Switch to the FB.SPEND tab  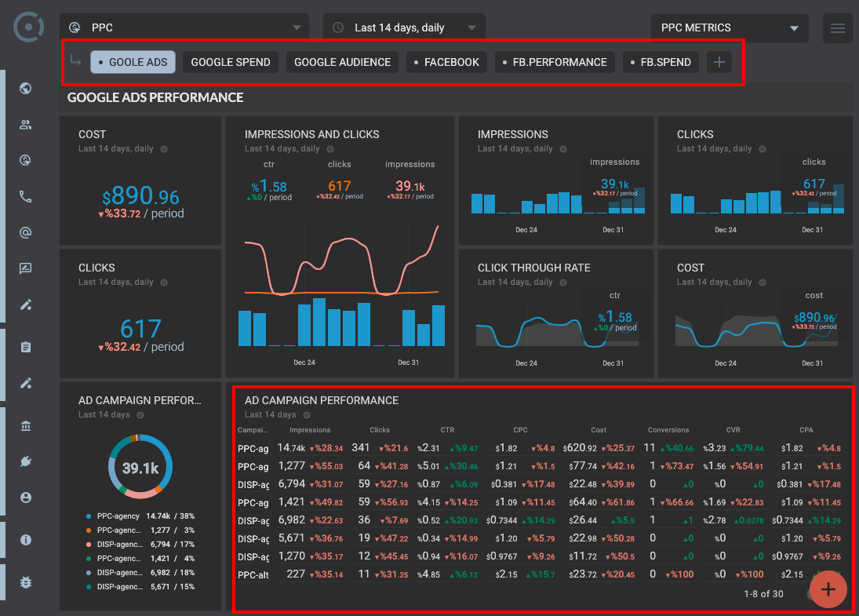click(661, 62)
